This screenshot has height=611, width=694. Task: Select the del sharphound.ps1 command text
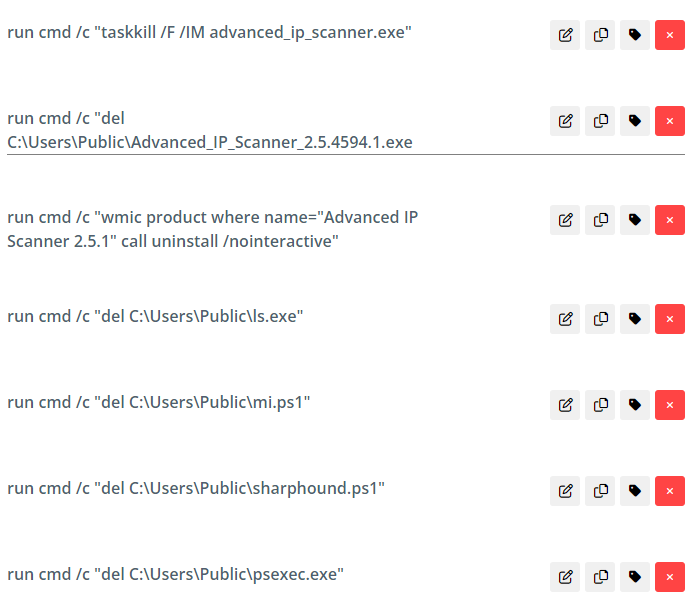coord(196,489)
